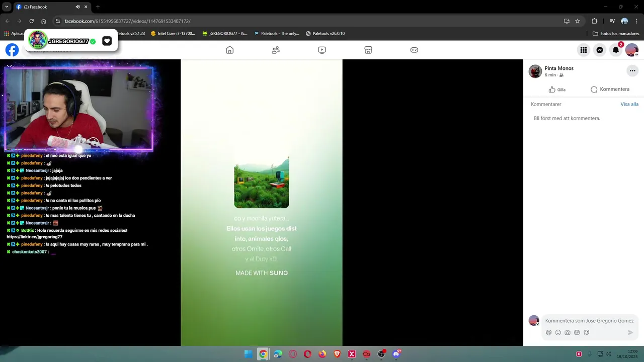Open the Friends section icon
This screenshot has width=644, height=362.
pyautogui.click(x=276, y=50)
